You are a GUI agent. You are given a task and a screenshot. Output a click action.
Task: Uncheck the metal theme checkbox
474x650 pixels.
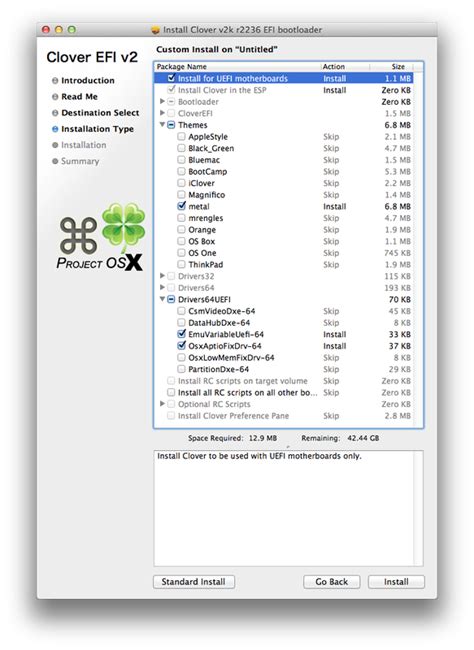[x=181, y=206]
